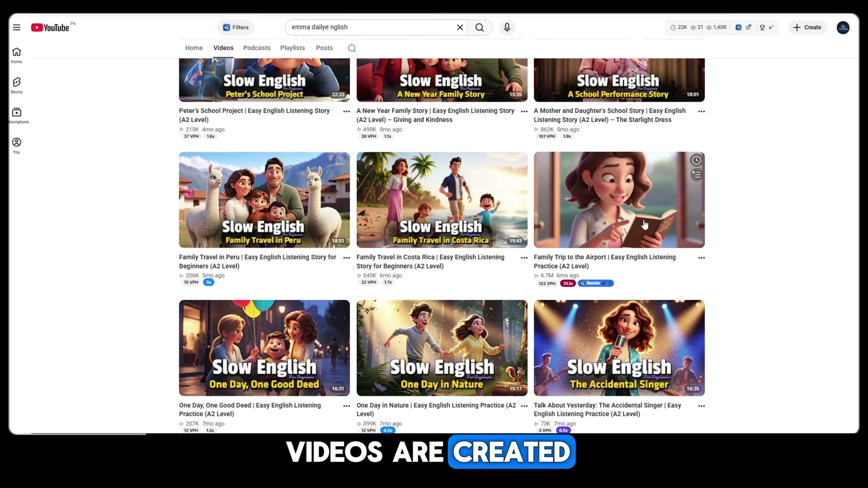Start voice search with the microphone

(507, 28)
